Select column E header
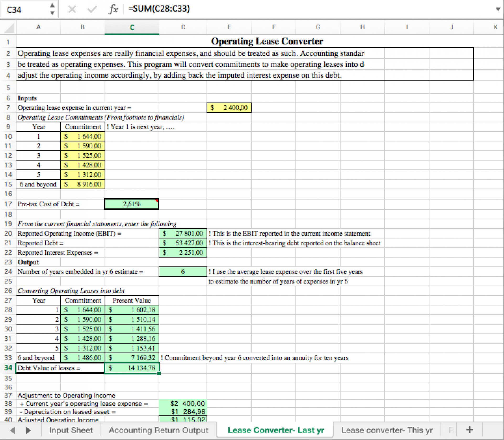The height and width of the screenshot is (440, 504). pos(229,27)
